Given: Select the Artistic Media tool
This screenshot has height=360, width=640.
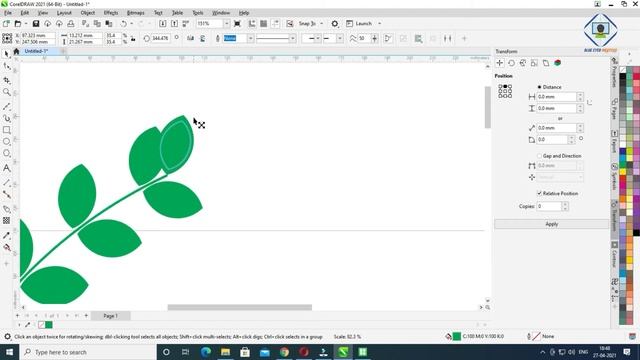Looking at the screenshot, I should [7, 118].
